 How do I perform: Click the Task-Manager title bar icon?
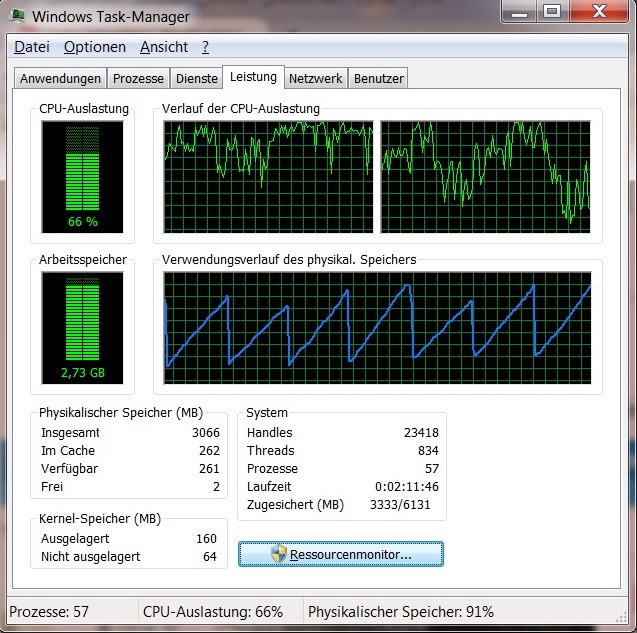point(17,16)
